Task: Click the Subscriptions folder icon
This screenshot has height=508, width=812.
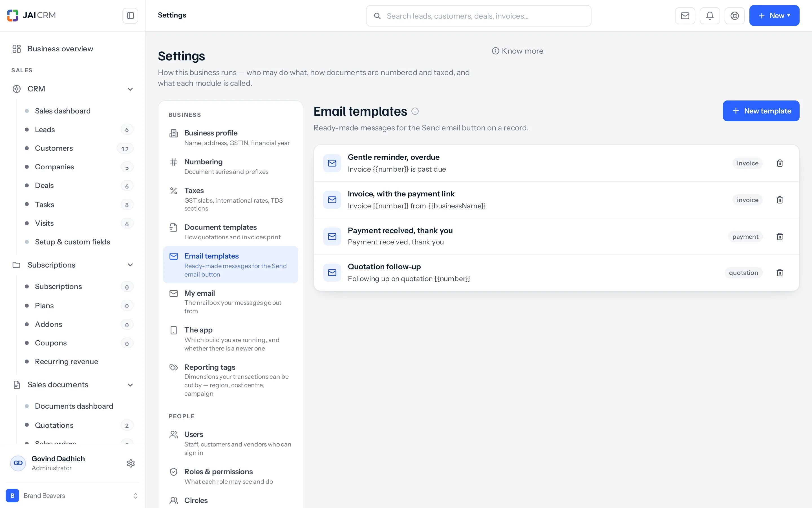Action: click(x=16, y=265)
